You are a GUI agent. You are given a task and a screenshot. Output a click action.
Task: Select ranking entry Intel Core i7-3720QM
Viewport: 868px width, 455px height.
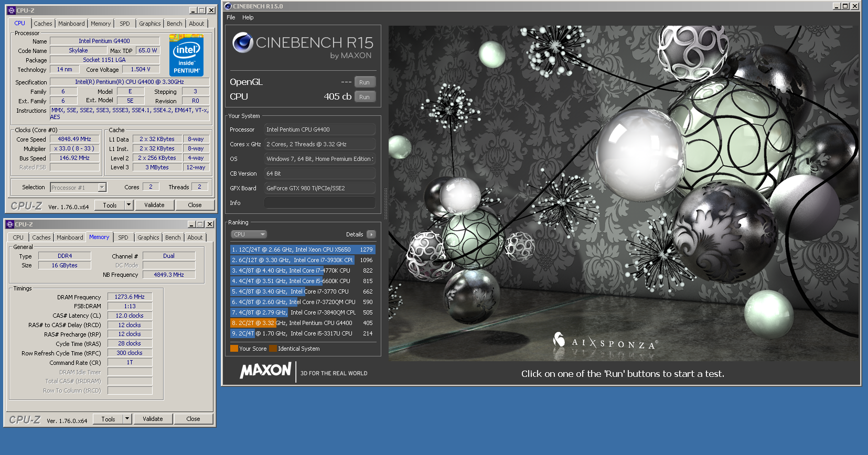tap(303, 302)
